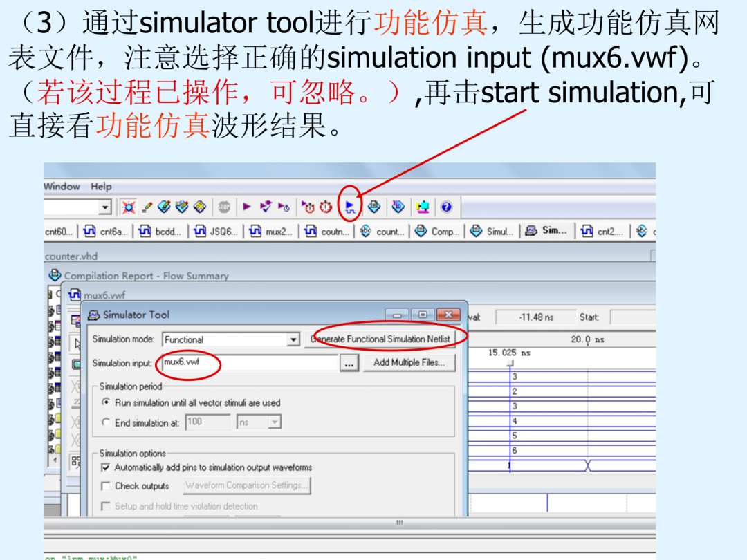The width and height of the screenshot is (747, 560).
Task: Click Generate Functional Simulation Netlist button
Action: (380, 339)
